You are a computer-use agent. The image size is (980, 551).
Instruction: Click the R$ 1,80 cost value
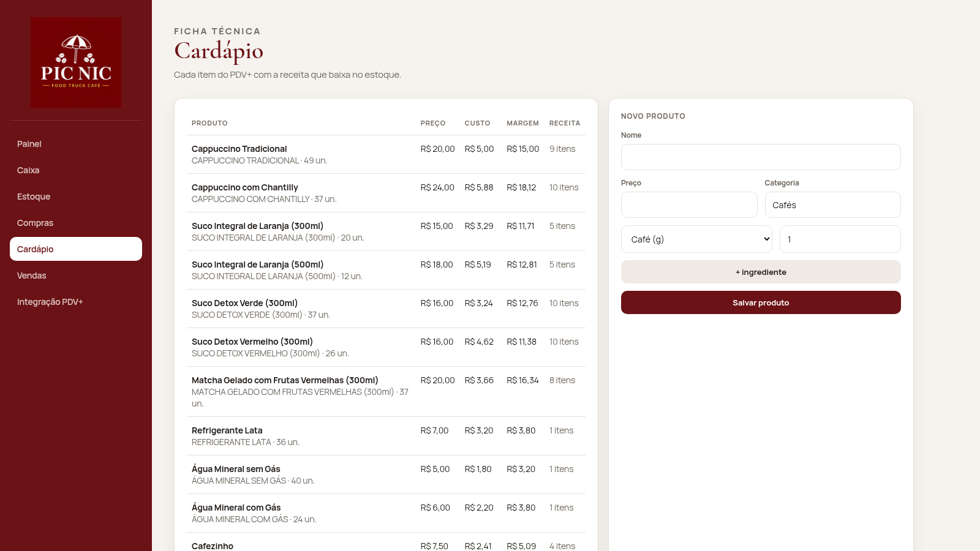click(x=478, y=469)
